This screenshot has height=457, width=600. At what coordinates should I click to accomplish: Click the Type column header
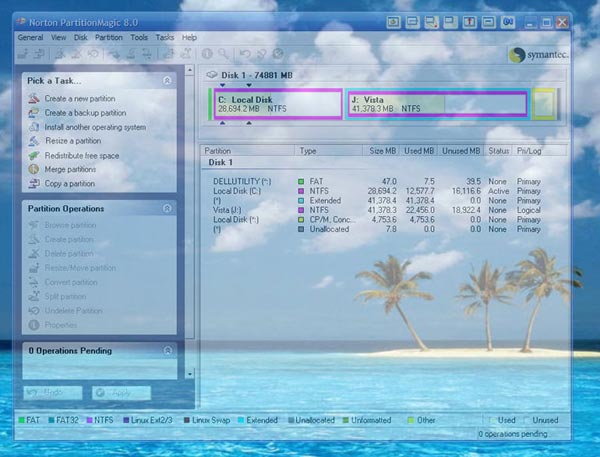328,151
